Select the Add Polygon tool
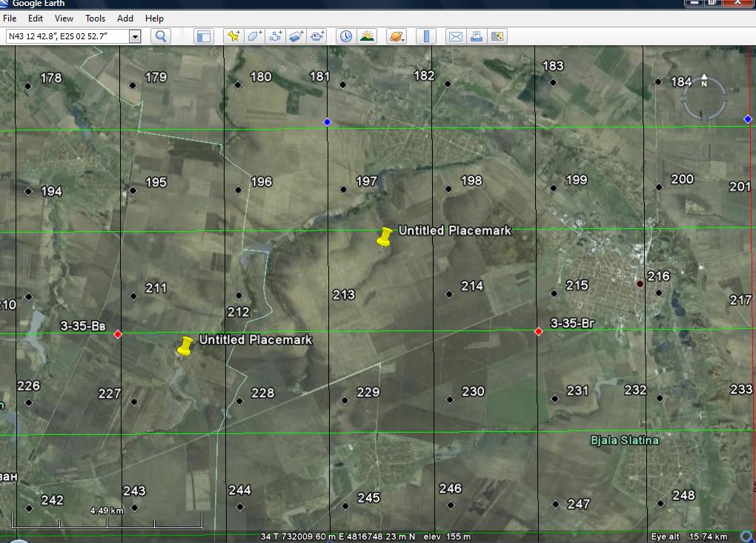This screenshot has width=756, height=543. click(255, 36)
